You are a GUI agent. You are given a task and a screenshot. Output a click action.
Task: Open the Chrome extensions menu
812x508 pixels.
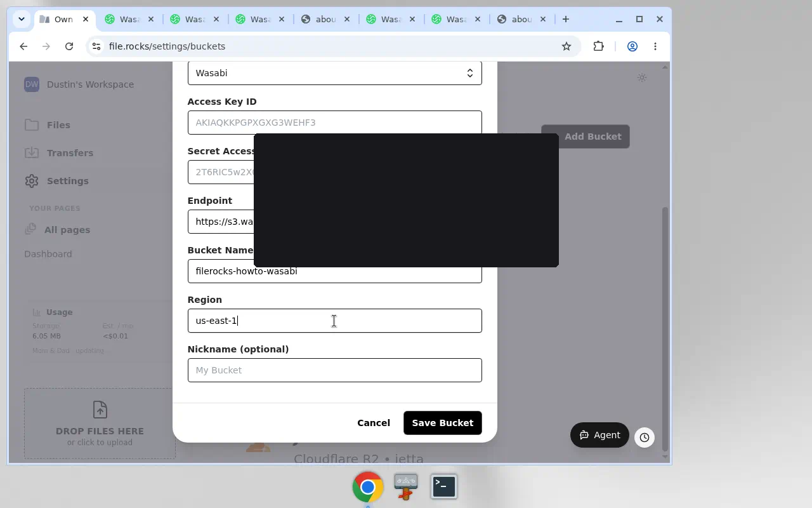point(598,46)
